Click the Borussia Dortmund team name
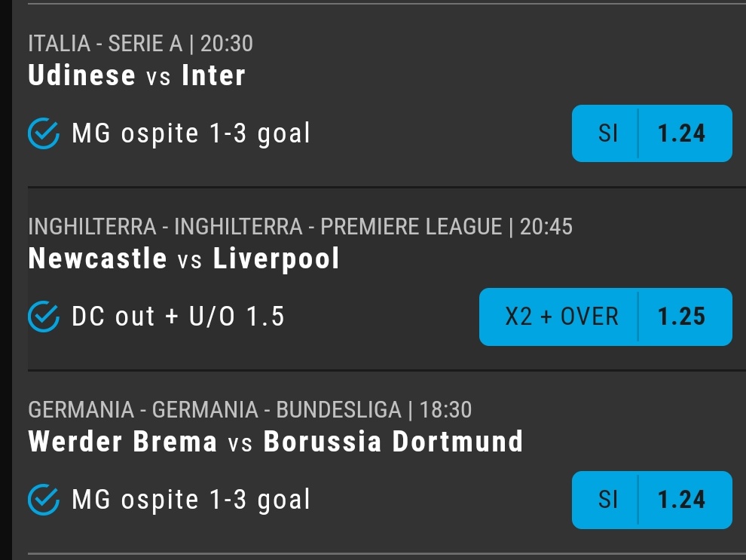The width and height of the screenshot is (746, 560). pyautogui.click(x=393, y=442)
